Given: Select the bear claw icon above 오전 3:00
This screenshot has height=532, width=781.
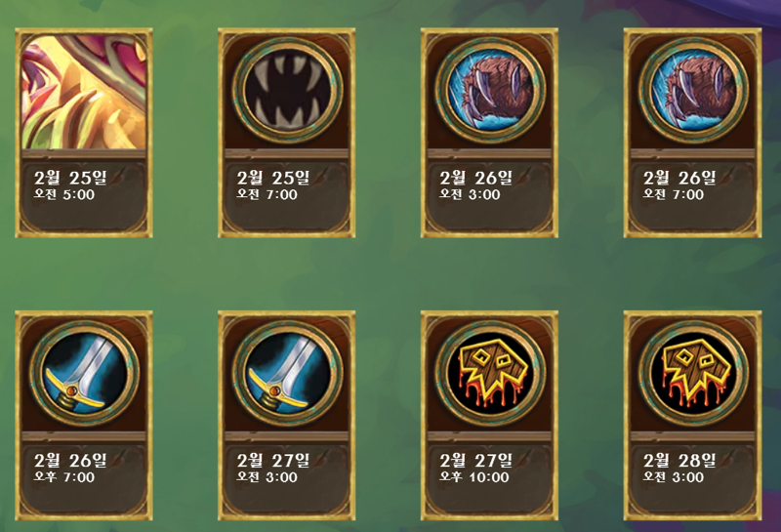Looking at the screenshot, I should (490, 91).
